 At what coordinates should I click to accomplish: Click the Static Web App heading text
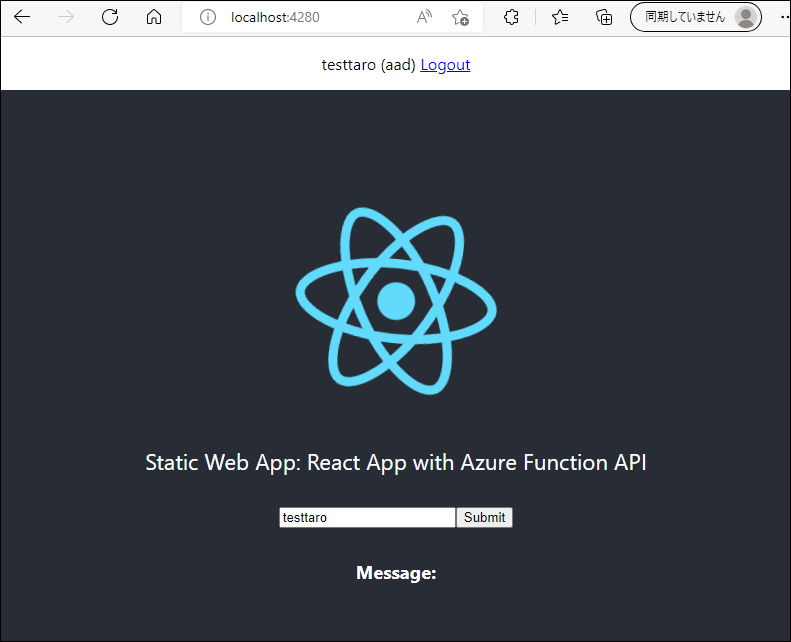point(396,462)
